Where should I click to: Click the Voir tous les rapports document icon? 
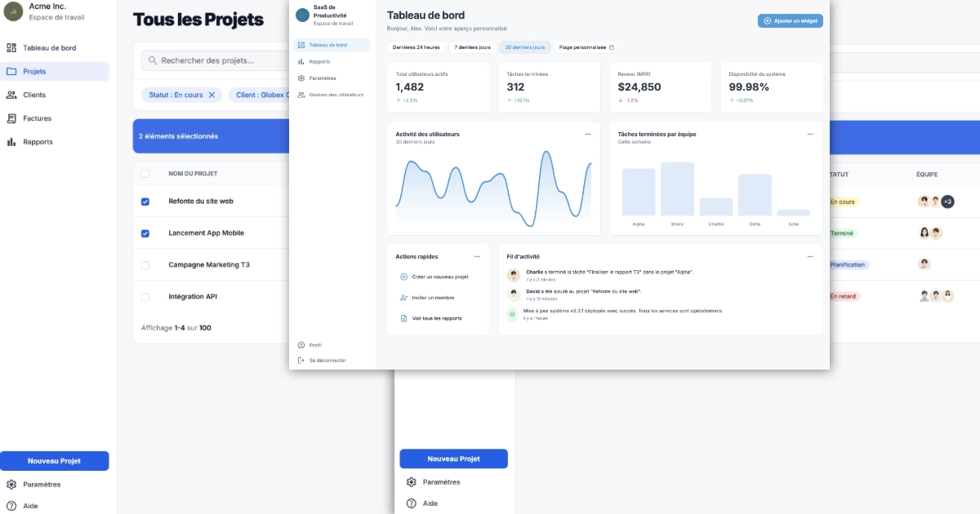[403, 318]
